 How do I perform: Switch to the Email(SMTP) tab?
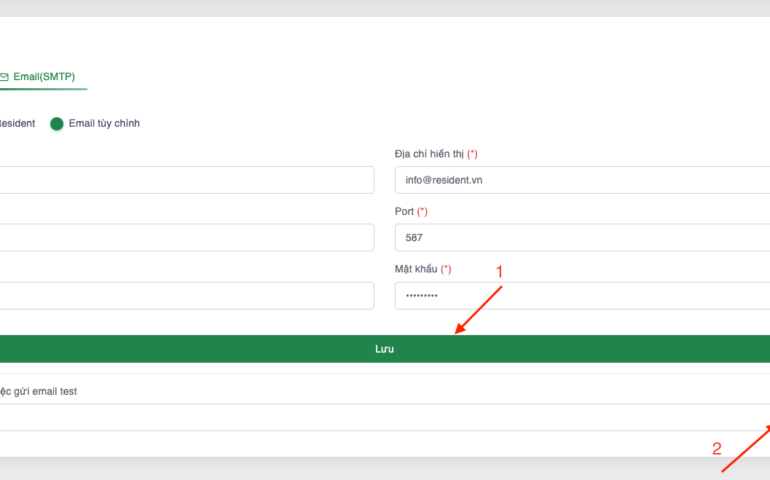[x=44, y=76]
